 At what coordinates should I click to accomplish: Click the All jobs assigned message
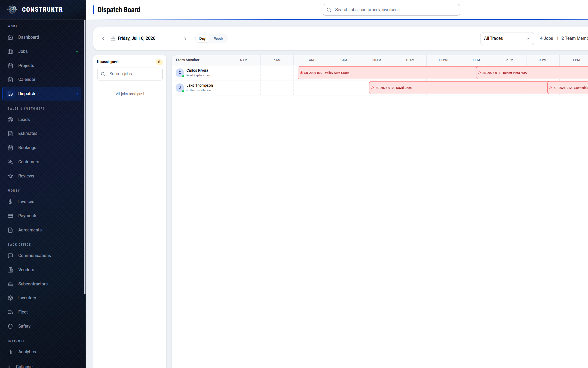coord(130,94)
